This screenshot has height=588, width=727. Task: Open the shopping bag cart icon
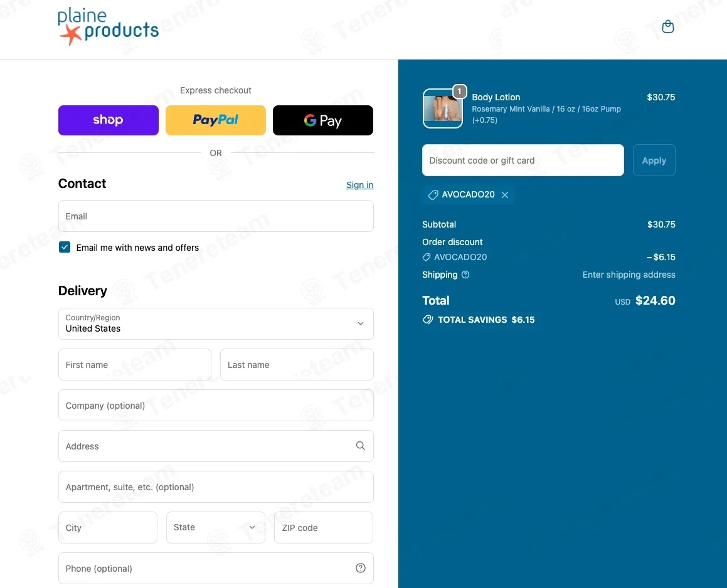tap(667, 26)
